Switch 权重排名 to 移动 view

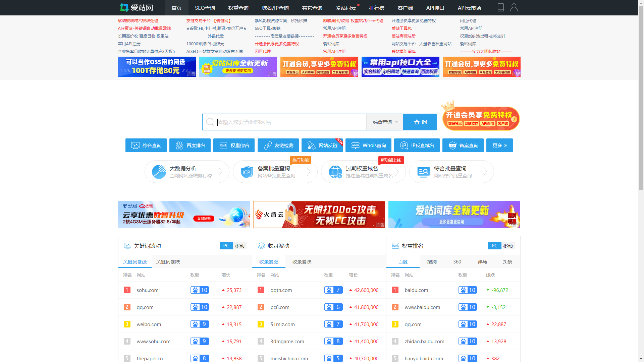tap(508, 246)
